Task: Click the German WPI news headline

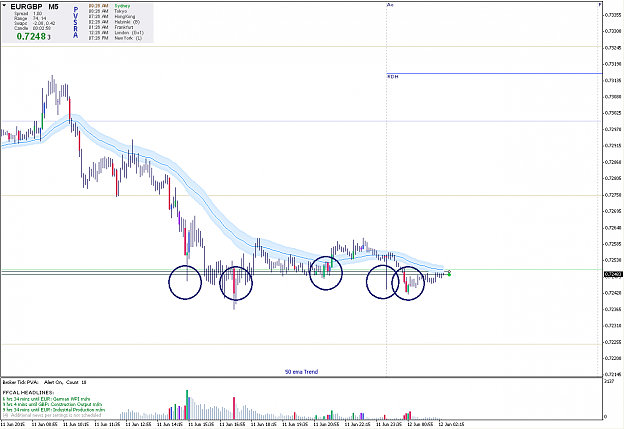Action: (x=46, y=398)
